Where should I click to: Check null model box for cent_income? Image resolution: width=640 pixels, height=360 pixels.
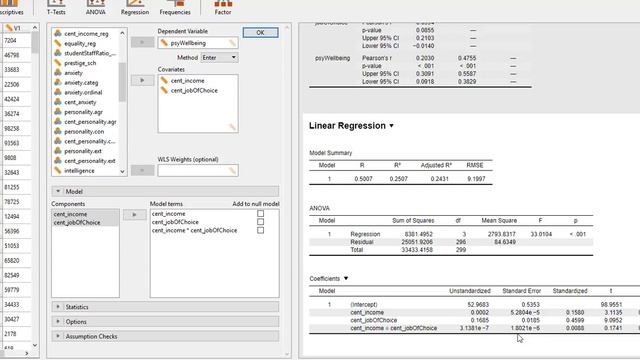260,213
